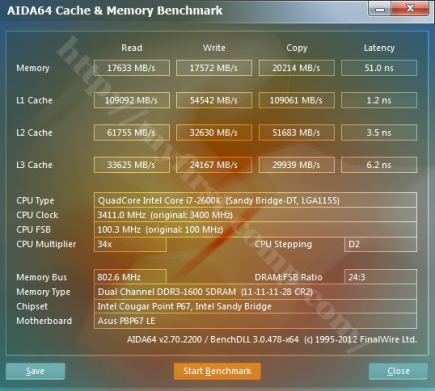Minimize the AIDA64 benchmark window

tap(380, 9)
